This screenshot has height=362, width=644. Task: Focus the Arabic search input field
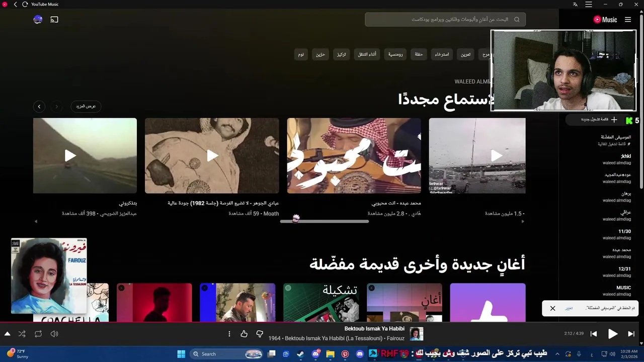click(x=445, y=20)
